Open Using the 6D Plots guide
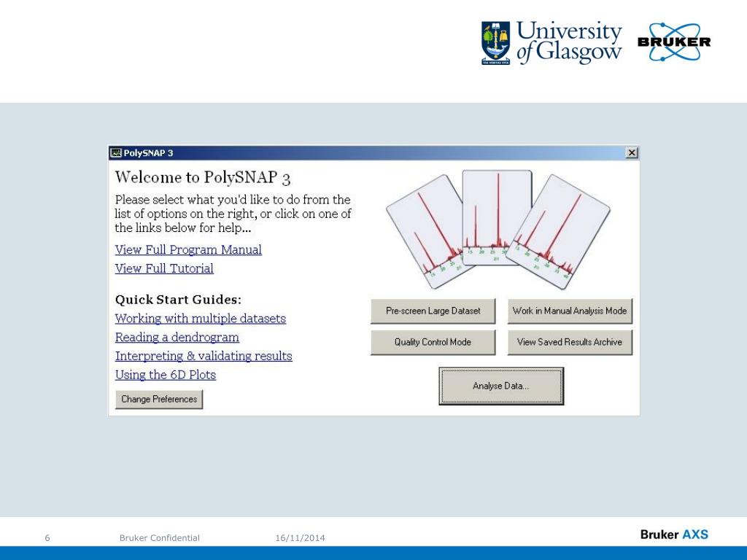 [x=166, y=375]
